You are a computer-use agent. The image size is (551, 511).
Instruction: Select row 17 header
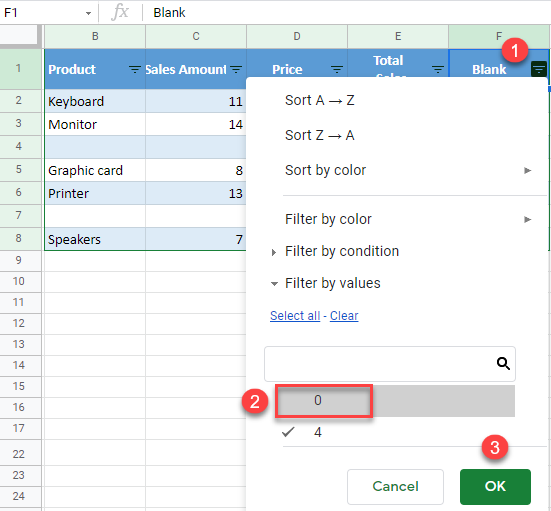tap(20, 428)
